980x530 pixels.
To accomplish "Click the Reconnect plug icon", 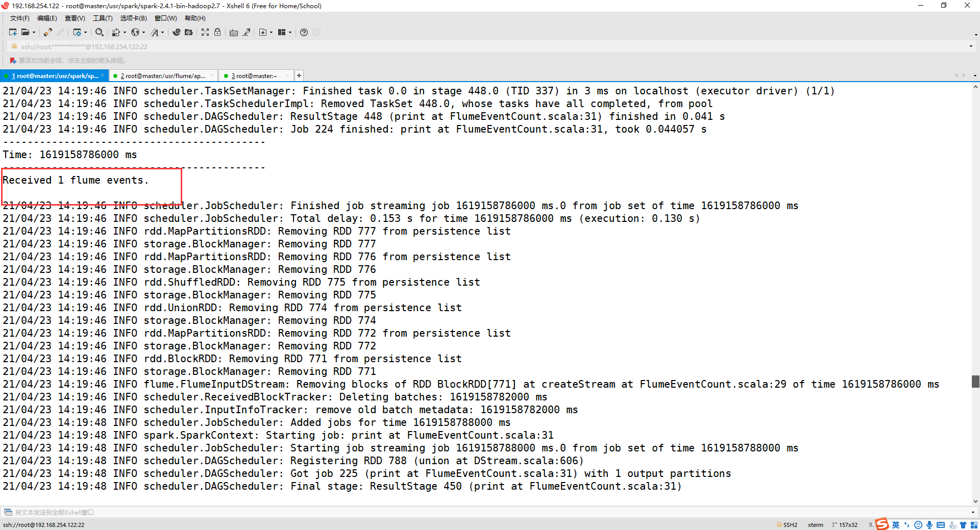I will pyautogui.click(x=47, y=32).
